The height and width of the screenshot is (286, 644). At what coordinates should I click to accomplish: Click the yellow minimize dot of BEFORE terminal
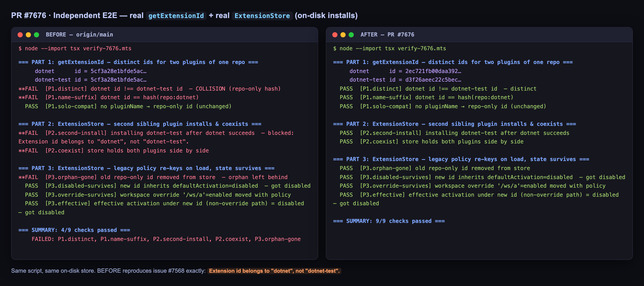(x=29, y=35)
